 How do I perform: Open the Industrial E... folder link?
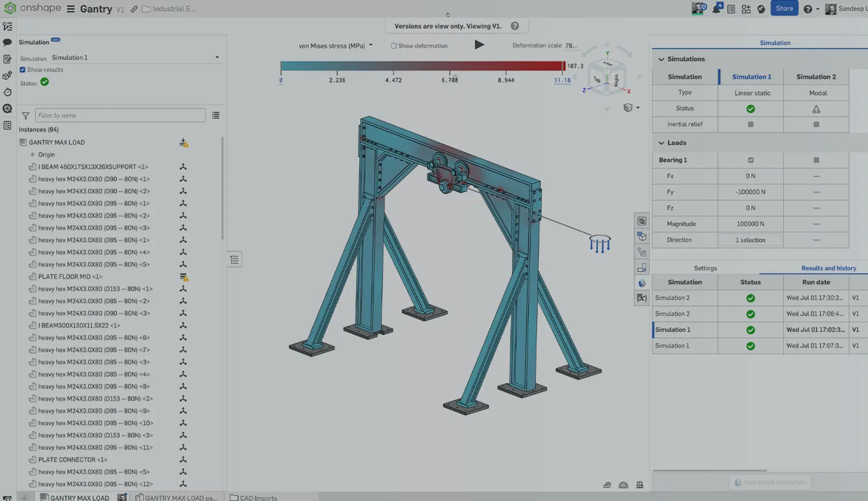169,9
